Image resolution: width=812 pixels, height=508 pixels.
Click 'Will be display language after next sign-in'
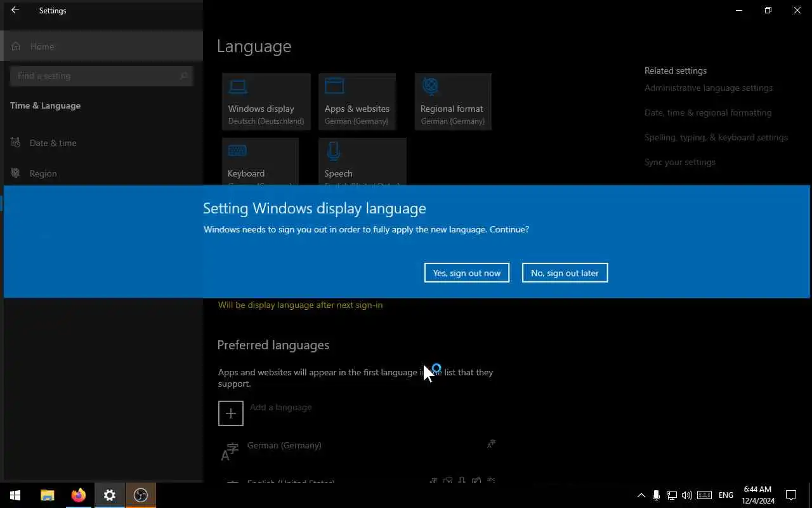[300, 305]
